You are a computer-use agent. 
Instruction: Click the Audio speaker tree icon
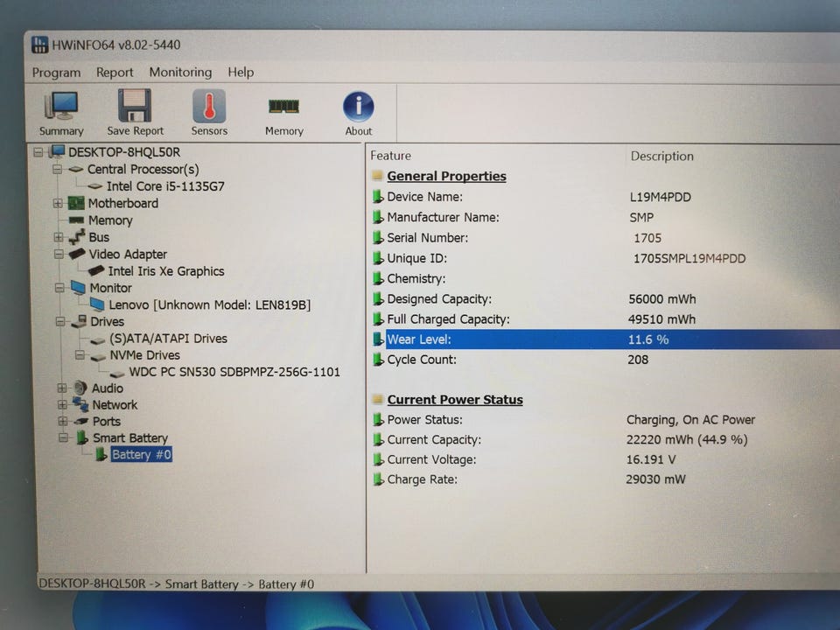80,388
